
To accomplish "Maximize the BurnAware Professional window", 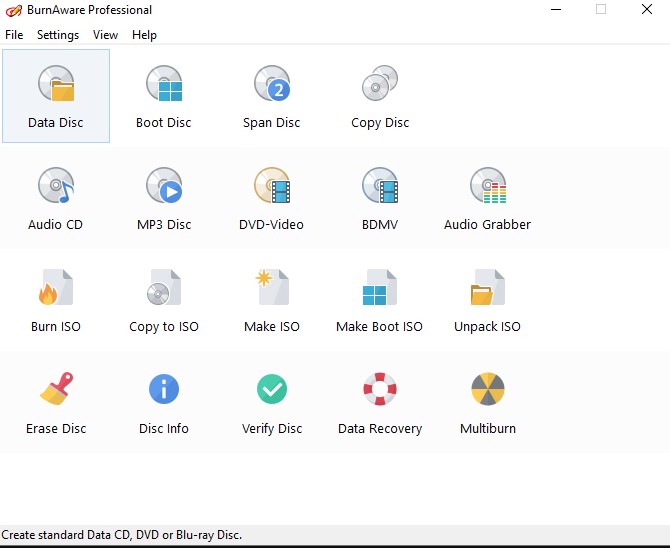I will point(601,10).
